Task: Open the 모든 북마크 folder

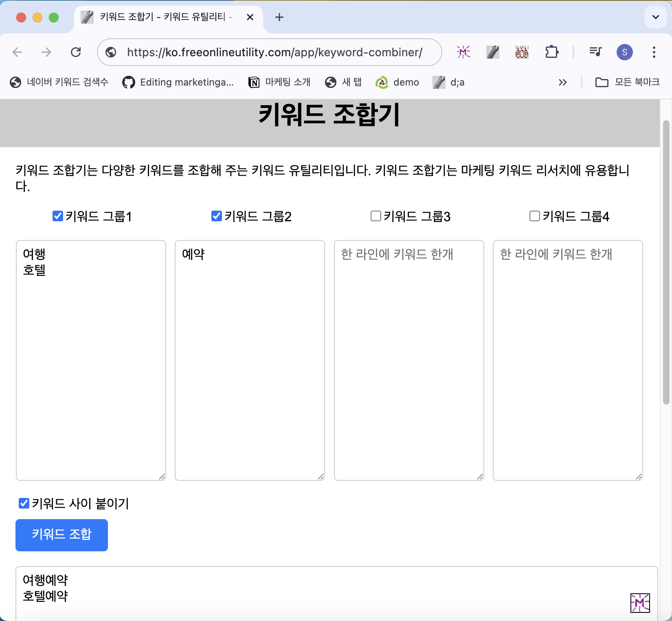Action: (627, 82)
